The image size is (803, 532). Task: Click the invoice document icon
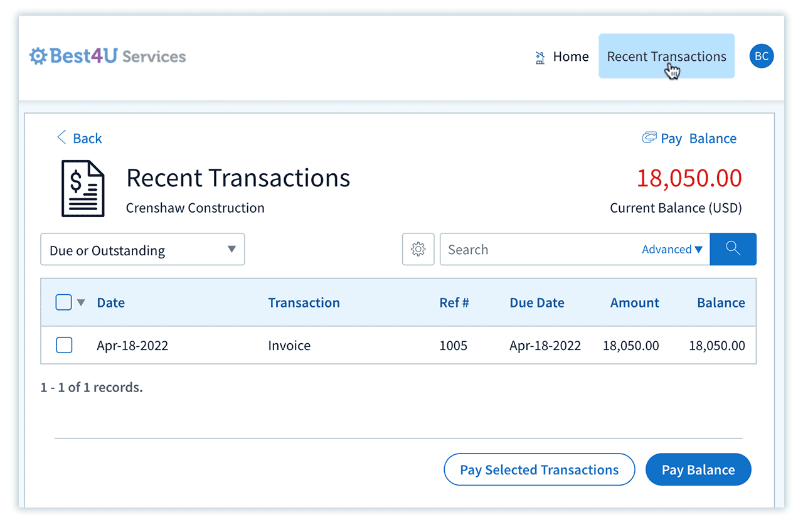83,189
